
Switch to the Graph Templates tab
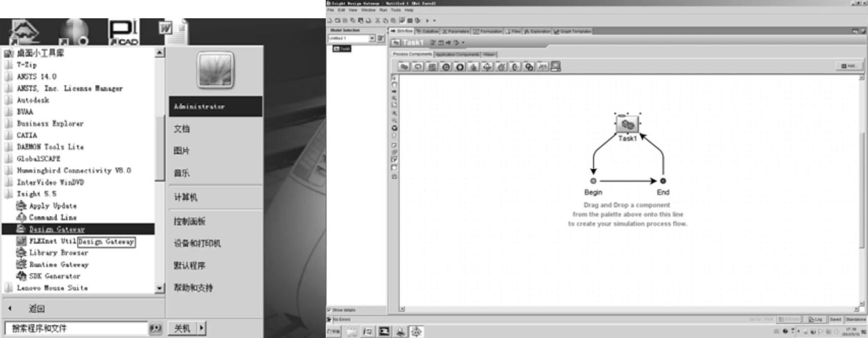pos(572,31)
